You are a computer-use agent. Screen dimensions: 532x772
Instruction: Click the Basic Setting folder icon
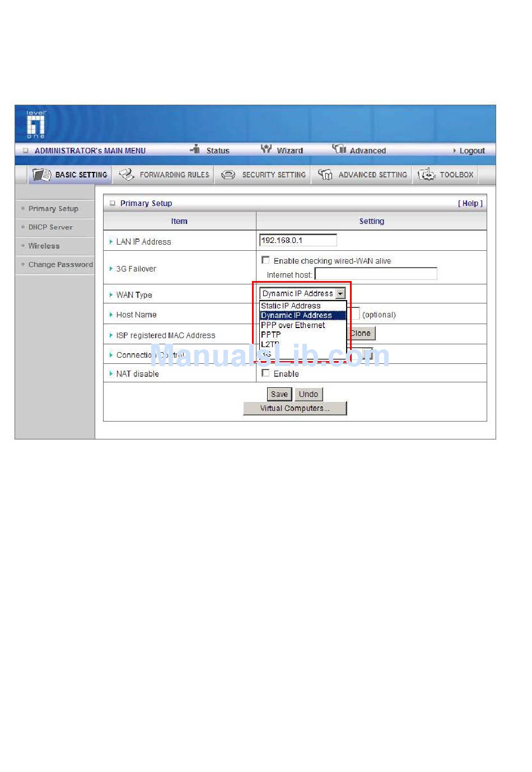click(x=41, y=175)
